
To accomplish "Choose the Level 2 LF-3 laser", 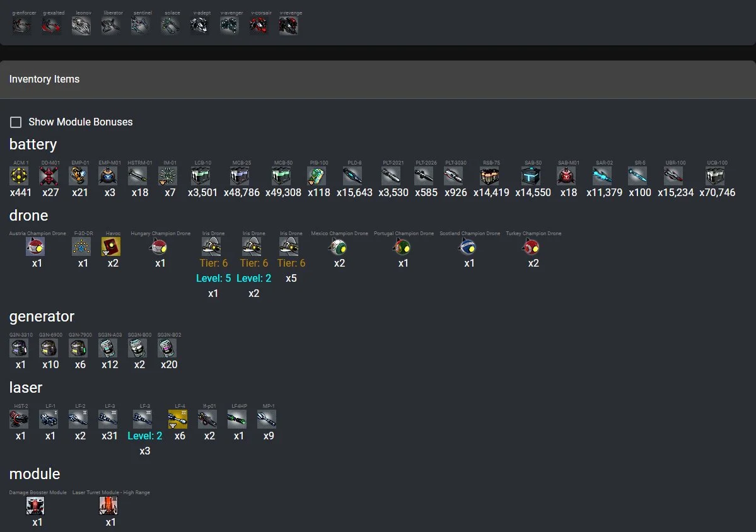I will 142,419.
